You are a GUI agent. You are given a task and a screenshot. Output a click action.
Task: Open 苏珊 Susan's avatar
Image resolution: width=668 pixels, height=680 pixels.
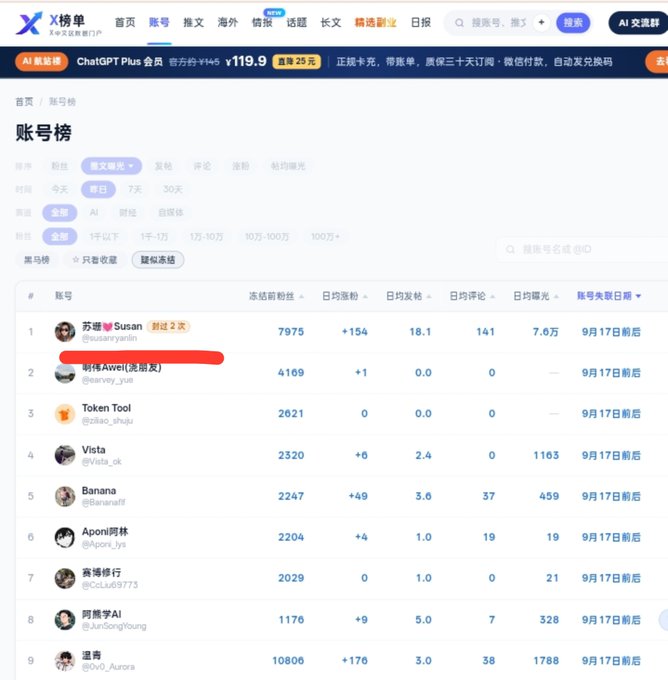65,332
